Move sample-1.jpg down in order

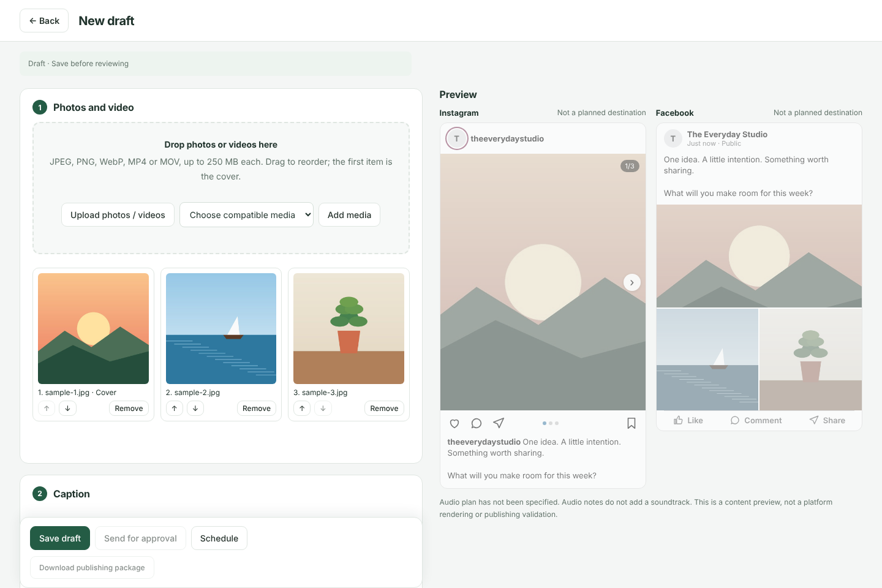point(67,409)
